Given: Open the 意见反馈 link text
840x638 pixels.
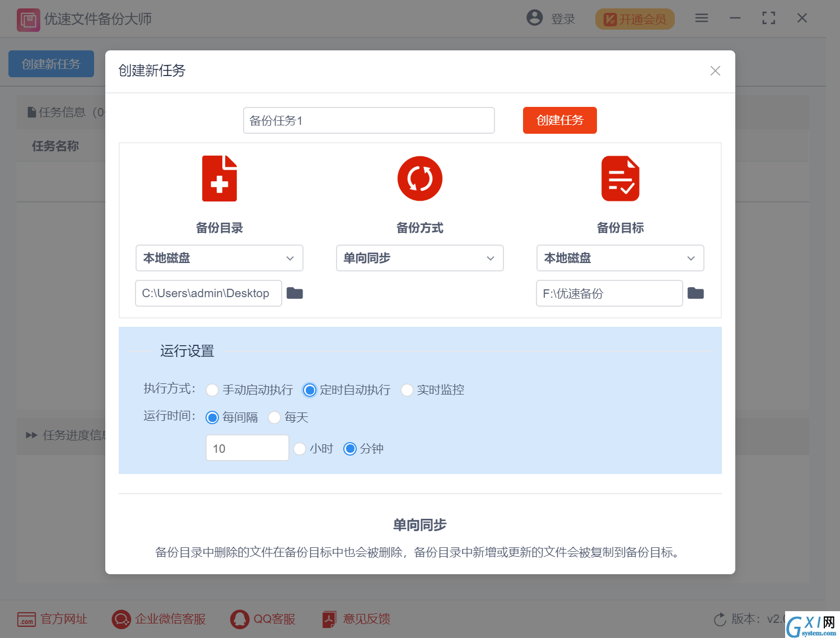Looking at the screenshot, I should coord(367,619).
